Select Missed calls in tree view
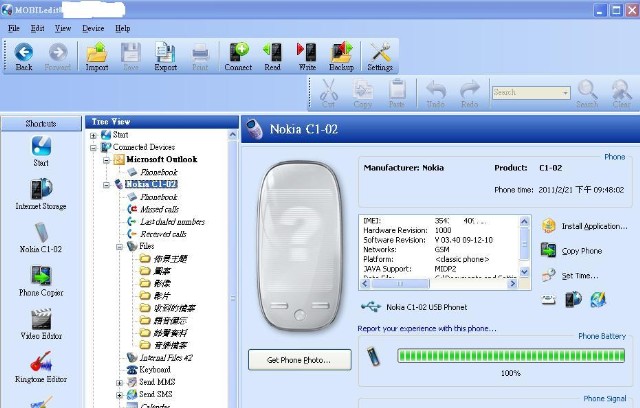The image size is (640, 408). coord(158,209)
